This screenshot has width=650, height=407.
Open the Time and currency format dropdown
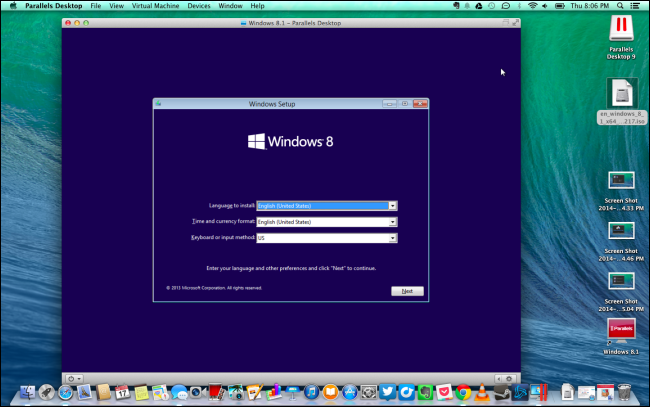pos(327,222)
